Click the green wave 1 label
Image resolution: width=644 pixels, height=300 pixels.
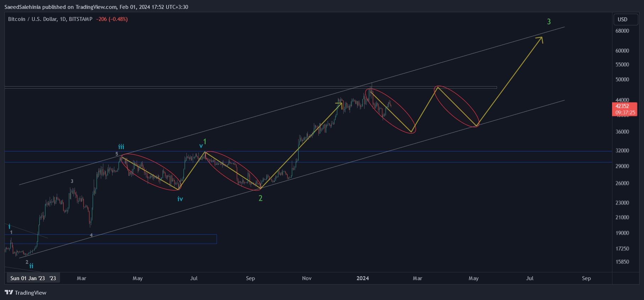pos(205,142)
